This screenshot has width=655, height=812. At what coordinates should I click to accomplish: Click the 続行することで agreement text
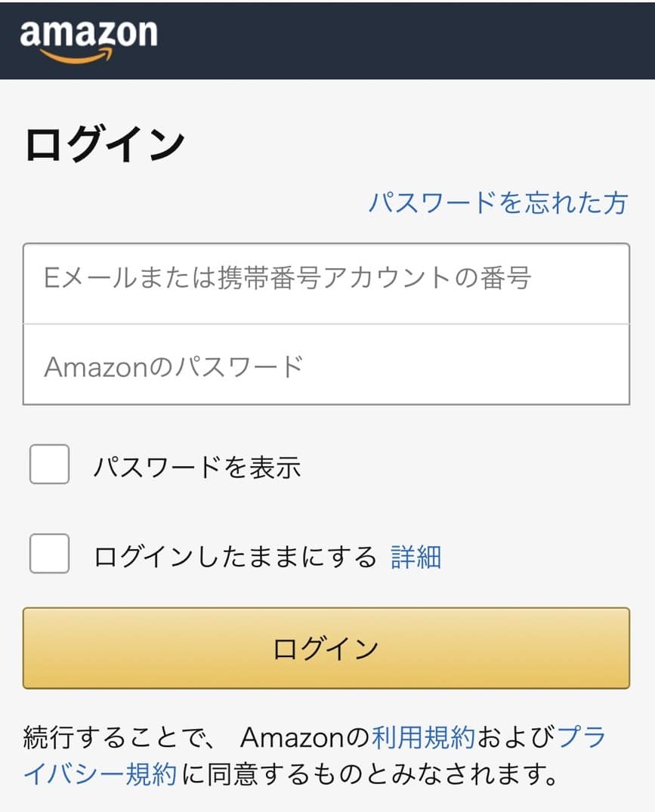point(118,737)
